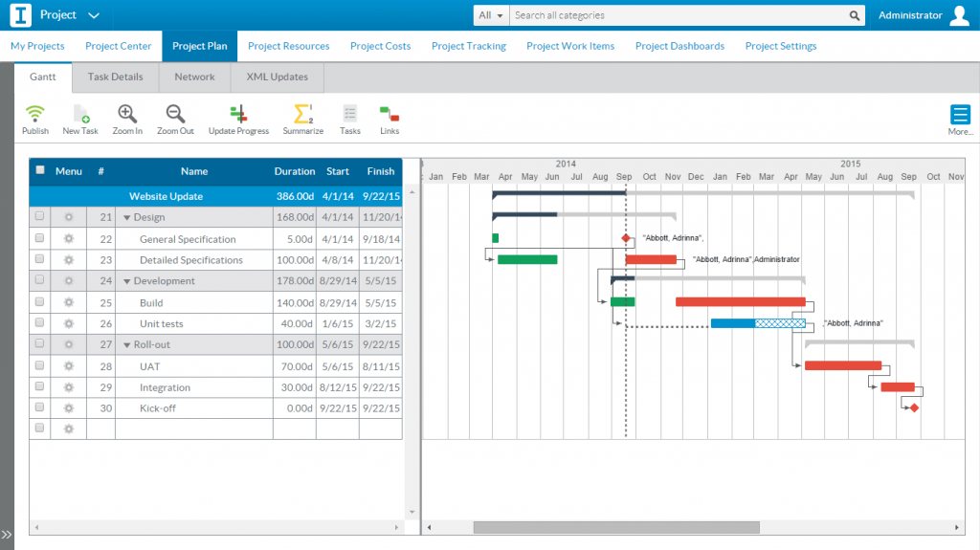This screenshot has height=550, width=980.
Task: Click the Gantt chart horizontal scrollbar thumb
Action: (616, 527)
